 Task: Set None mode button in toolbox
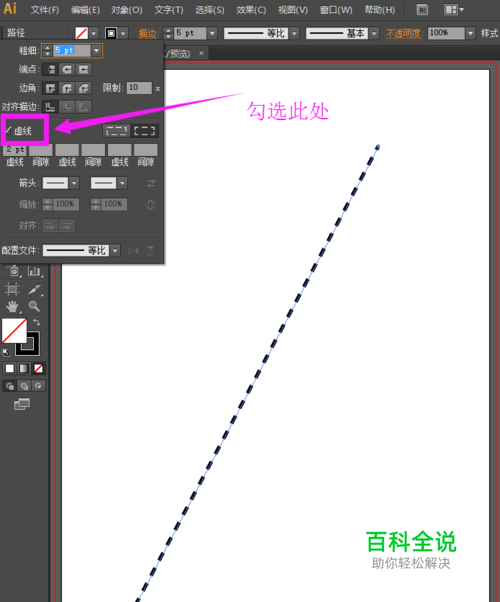[38, 369]
